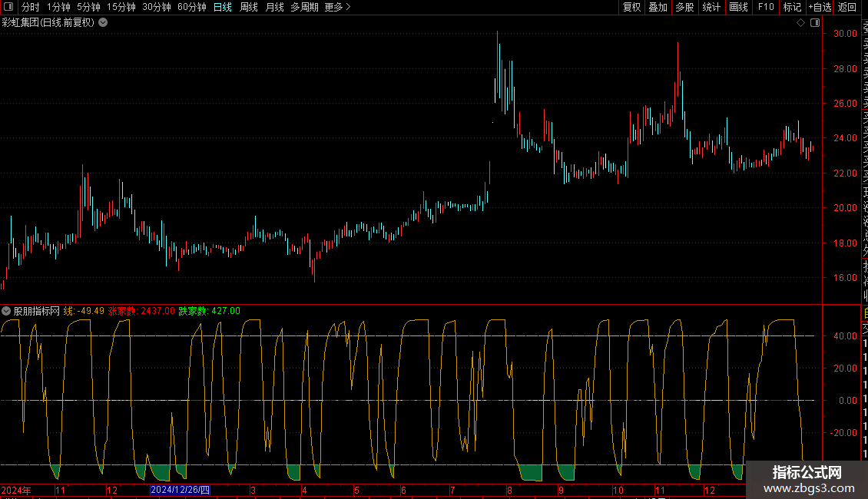Click the -20.00 indicator axis label

pos(843,433)
